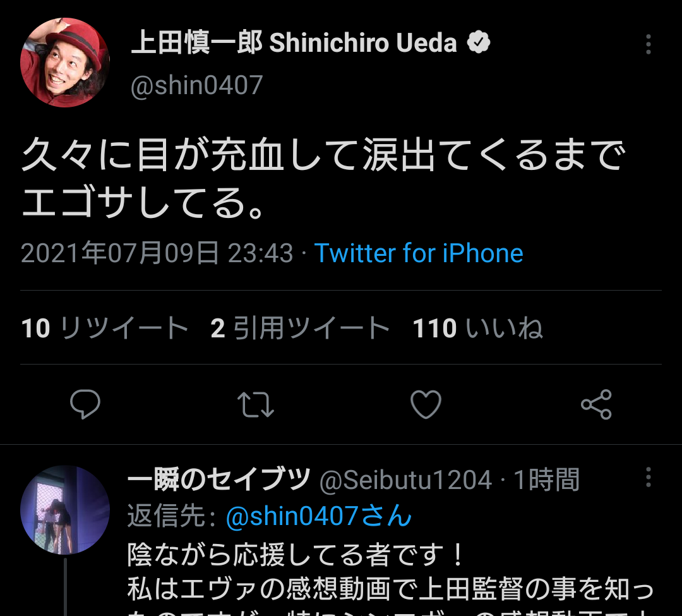682x616 pixels.
Task: Open the share icon for the tweet
Action: click(x=596, y=404)
